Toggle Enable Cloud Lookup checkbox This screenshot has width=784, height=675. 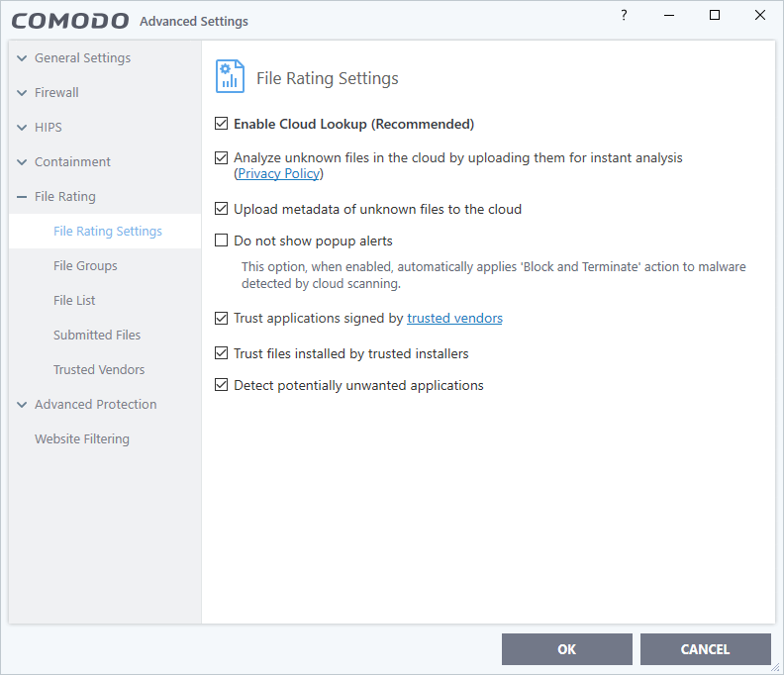[221, 124]
